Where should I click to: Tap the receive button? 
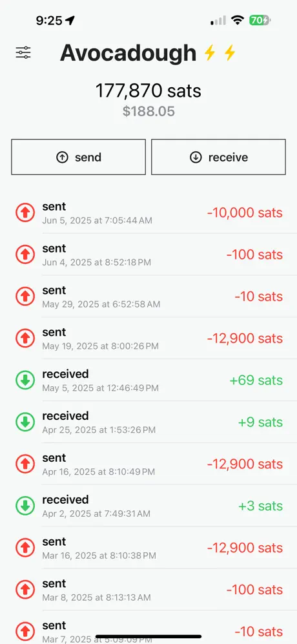218,157
